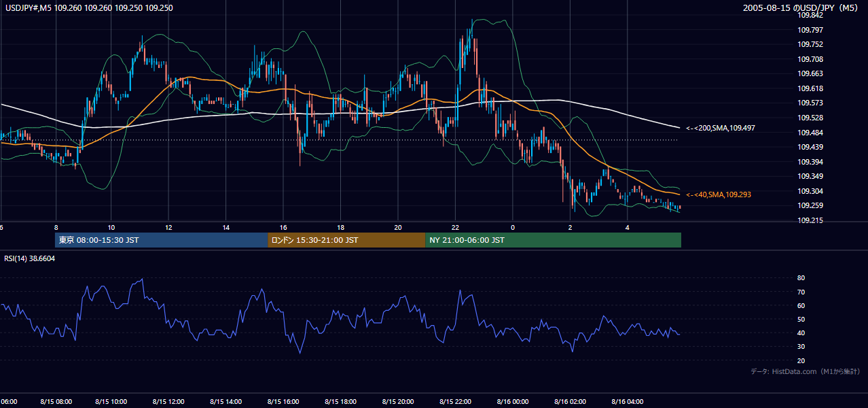The image size is (868, 408).
Task: Click the RSI scale value 60
Action: [801, 305]
